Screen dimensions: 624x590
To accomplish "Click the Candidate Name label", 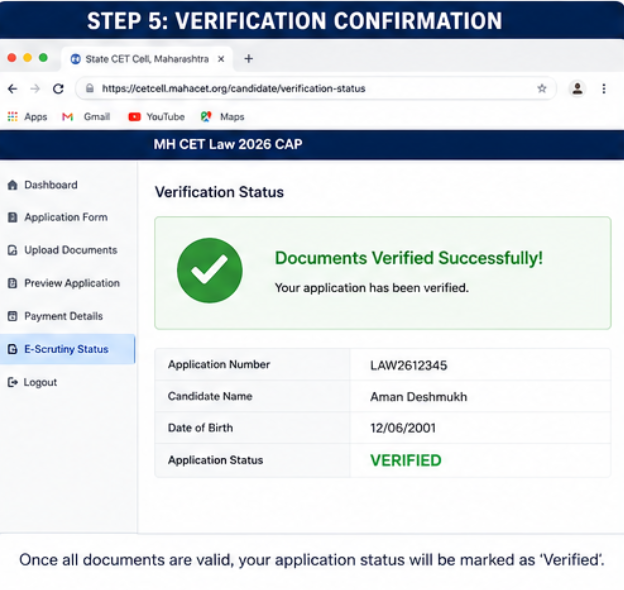I will (x=210, y=396).
